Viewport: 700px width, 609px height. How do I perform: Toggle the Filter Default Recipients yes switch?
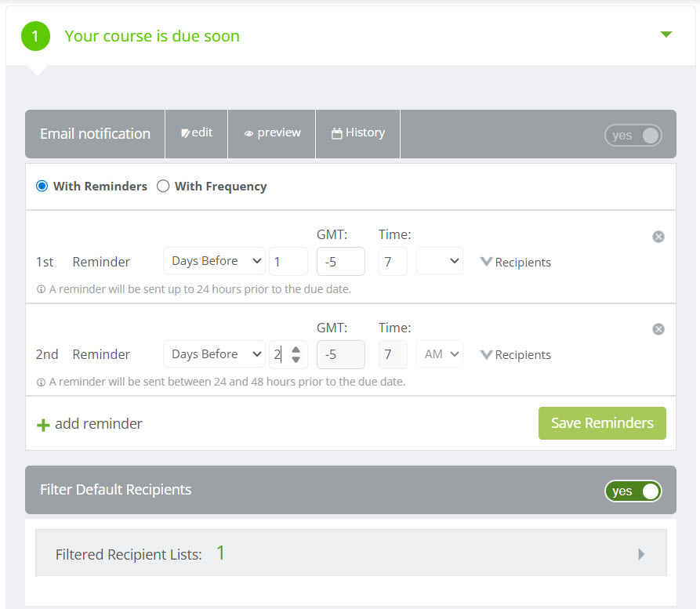[633, 491]
